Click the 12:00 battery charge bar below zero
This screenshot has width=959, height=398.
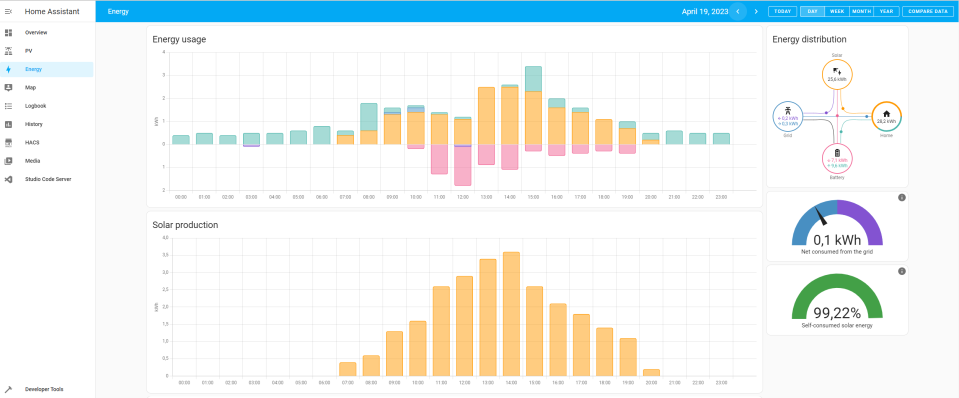(463, 165)
